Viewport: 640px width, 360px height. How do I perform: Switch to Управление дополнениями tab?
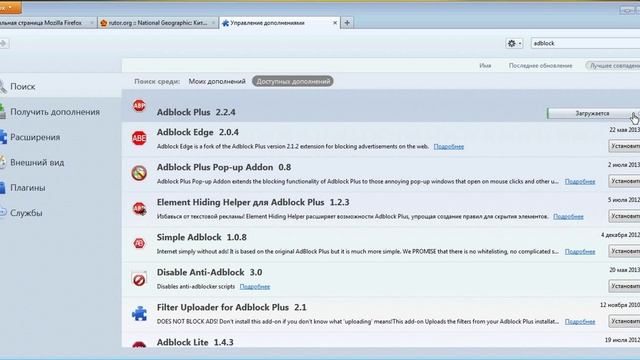[x=280, y=23]
